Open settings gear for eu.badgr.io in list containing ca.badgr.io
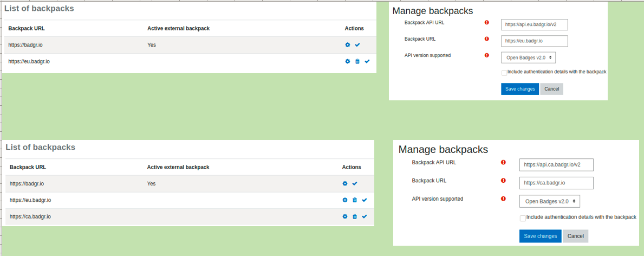The width and height of the screenshot is (644, 256). (345, 200)
